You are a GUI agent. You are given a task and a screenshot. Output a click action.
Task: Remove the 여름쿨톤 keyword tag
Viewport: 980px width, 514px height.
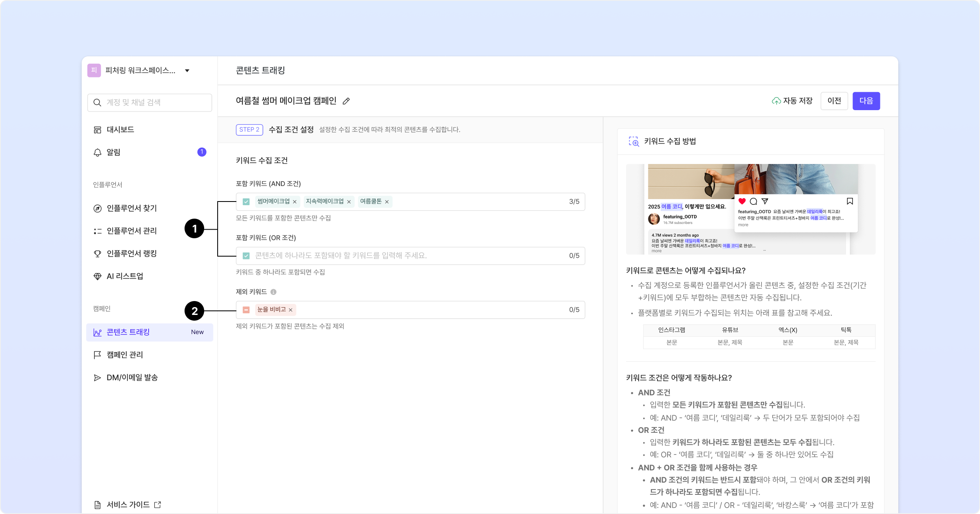387,202
